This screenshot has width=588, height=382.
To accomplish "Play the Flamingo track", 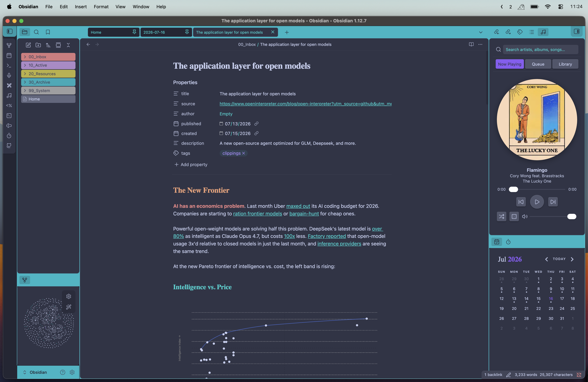I will pyautogui.click(x=537, y=202).
